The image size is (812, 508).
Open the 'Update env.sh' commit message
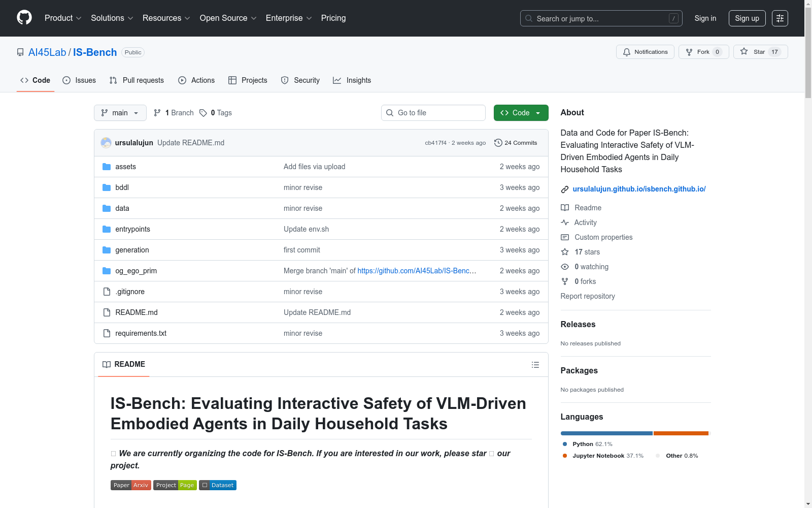tap(306, 229)
